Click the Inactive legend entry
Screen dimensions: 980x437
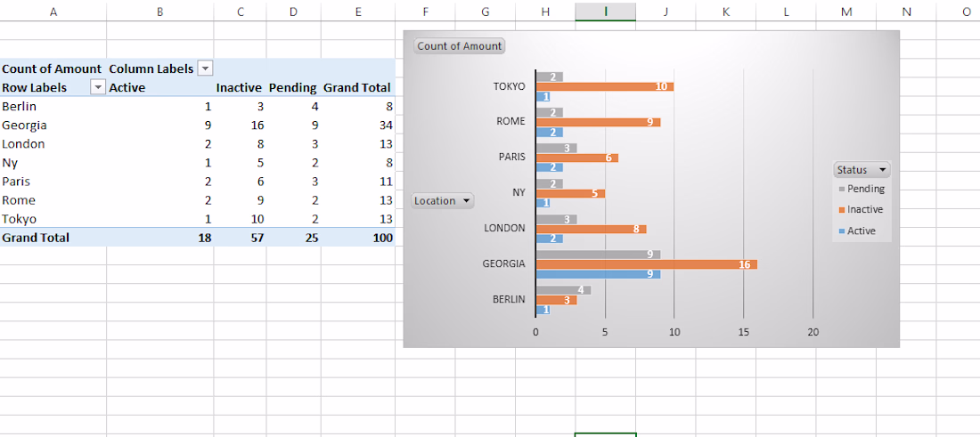(861, 209)
